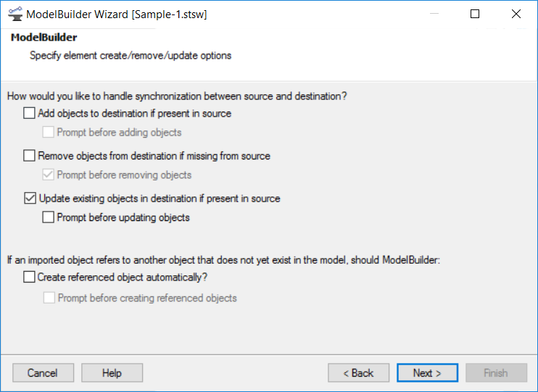Viewport: 538px width, 392px height.
Task: Toggle Prompt before removing objects checkbox
Action: coord(48,175)
